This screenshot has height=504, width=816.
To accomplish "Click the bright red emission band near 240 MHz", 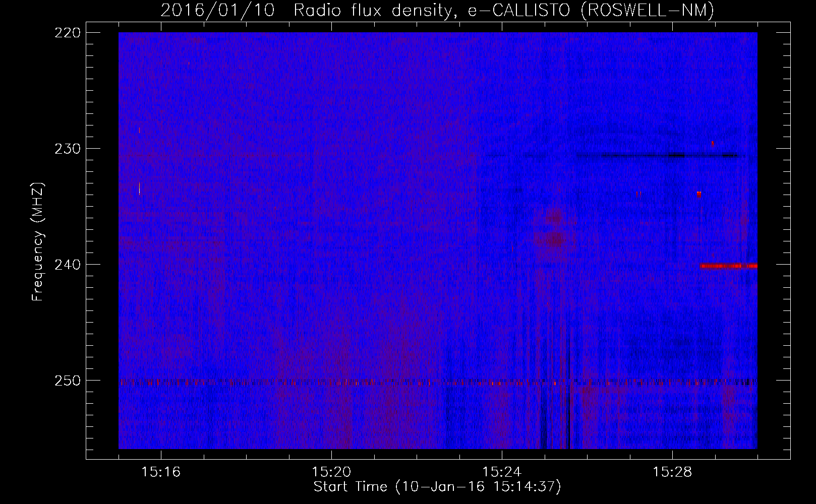I will coord(728,266).
